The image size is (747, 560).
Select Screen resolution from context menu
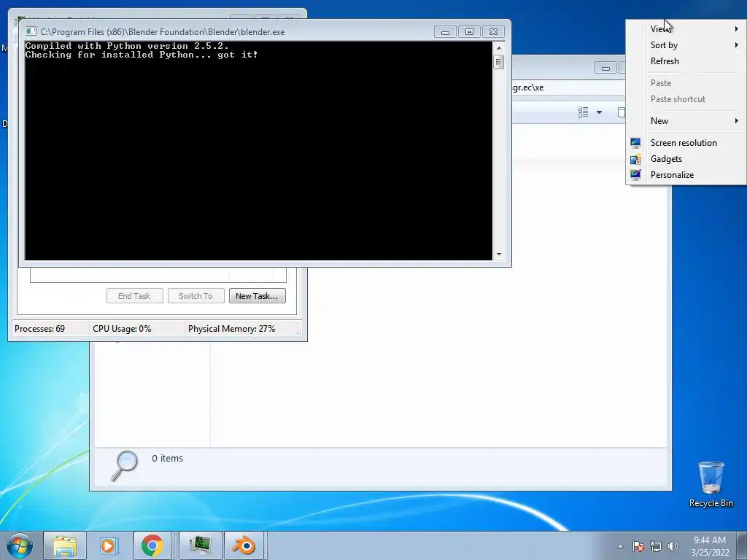[686, 143]
